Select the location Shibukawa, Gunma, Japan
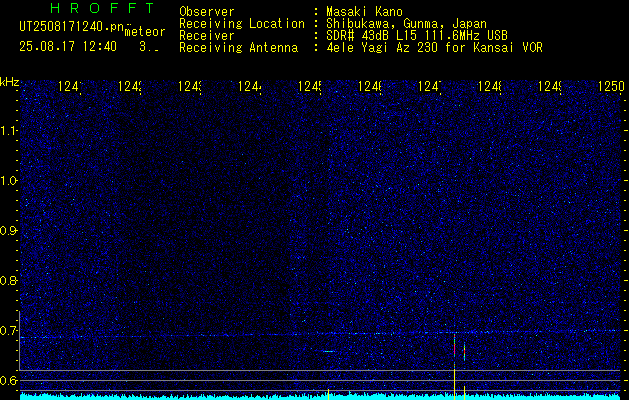 point(406,24)
